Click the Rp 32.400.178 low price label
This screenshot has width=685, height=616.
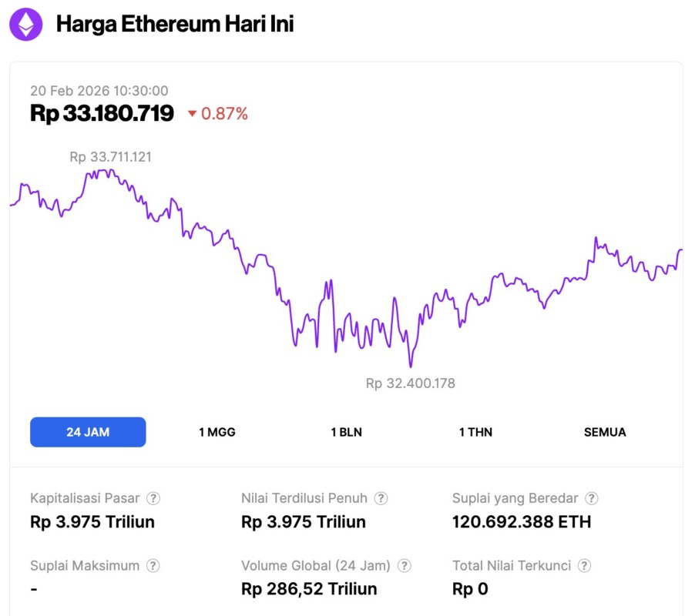(410, 383)
